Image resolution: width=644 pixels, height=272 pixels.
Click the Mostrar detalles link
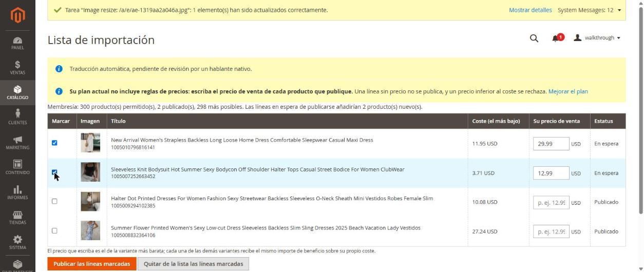point(530,10)
